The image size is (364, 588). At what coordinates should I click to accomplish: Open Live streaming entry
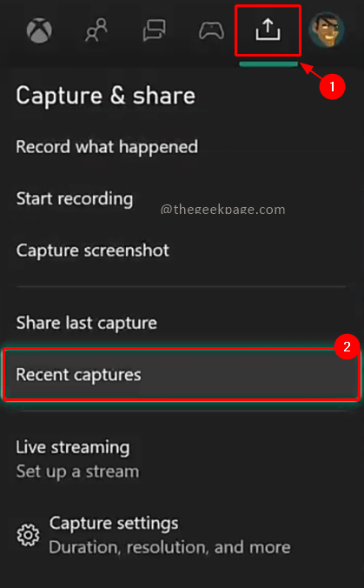(x=73, y=447)
